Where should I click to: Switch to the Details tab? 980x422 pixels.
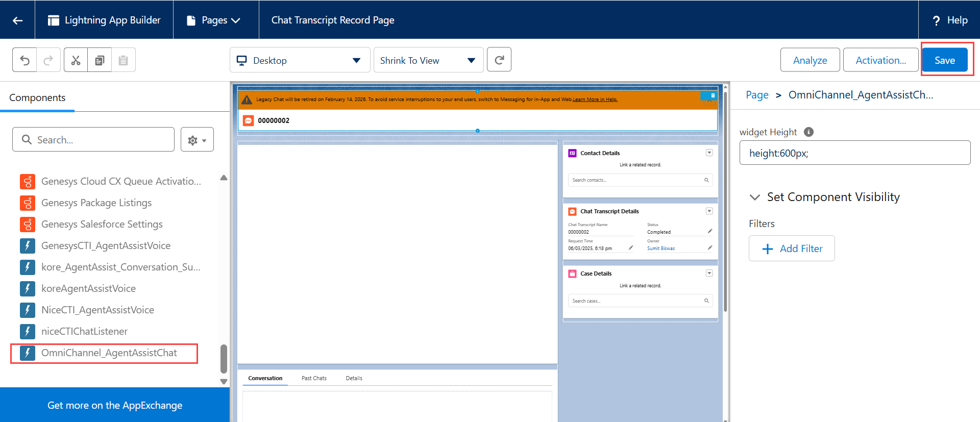point(354,378)
